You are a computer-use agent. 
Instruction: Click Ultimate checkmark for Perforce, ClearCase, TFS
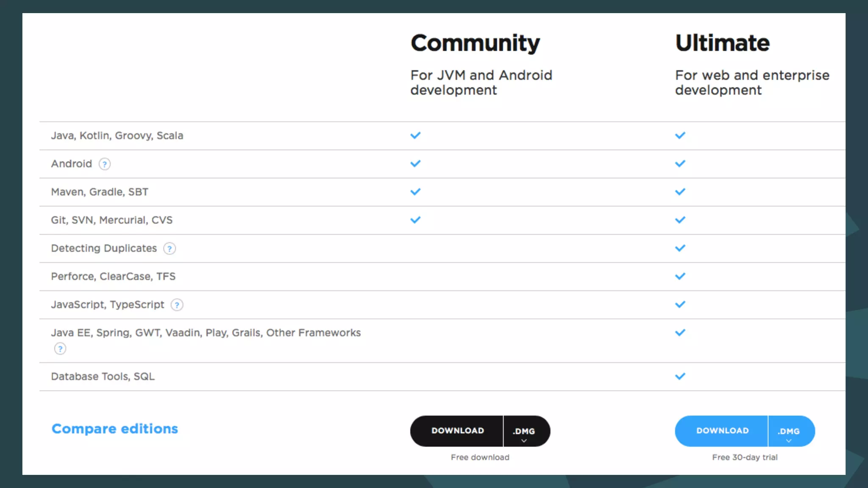click(680, 276)
